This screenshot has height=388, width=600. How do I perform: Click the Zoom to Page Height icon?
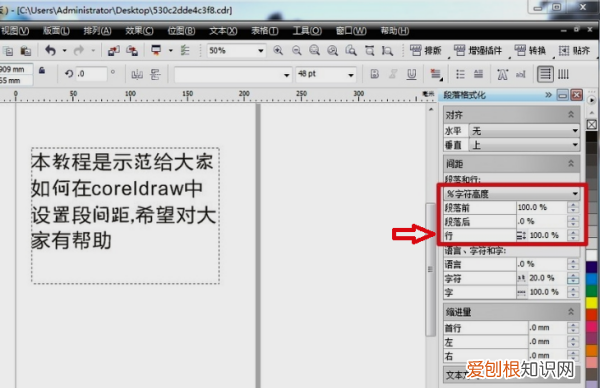388,51
